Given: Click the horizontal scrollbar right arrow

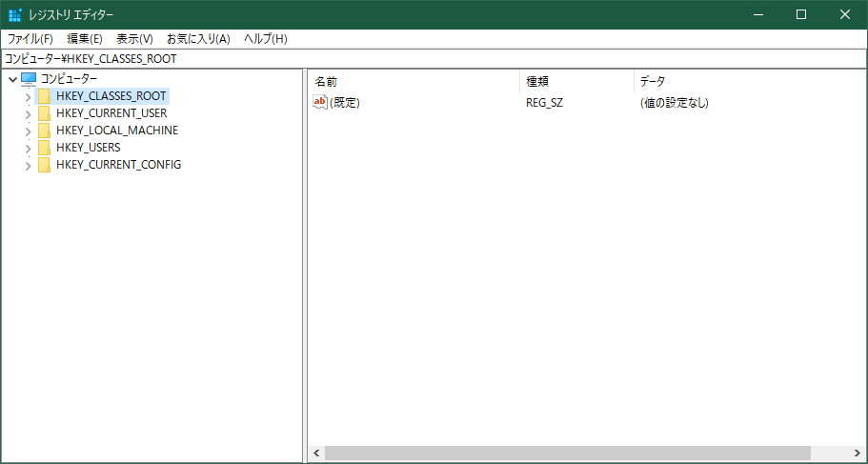Looking at the screenshot, I should (x=858, y=454).
